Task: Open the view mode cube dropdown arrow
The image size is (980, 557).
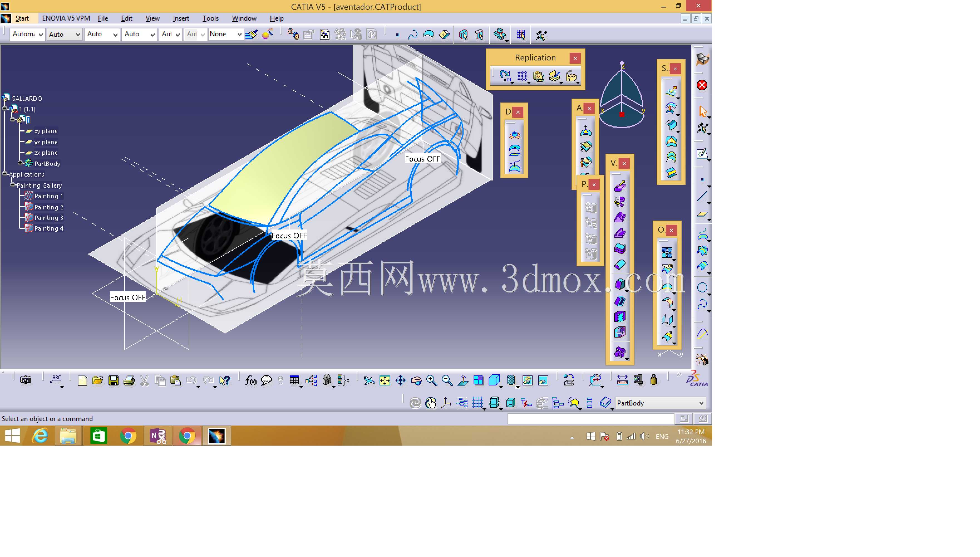Action: (501, 387)
